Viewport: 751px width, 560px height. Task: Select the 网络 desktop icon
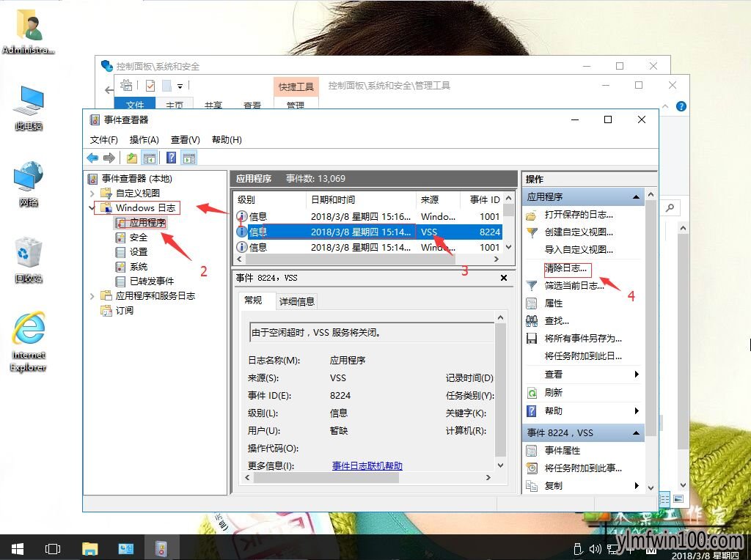click(x=29, y=184)
